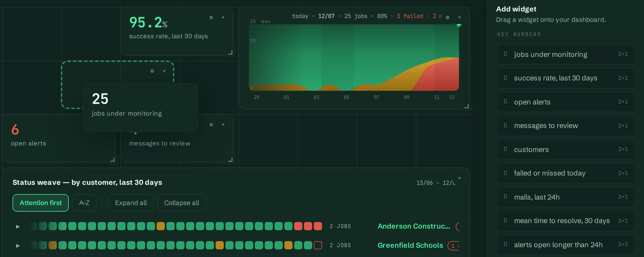644x257 pixels.
Task: Click resize handle of the trend chart widget
Action: pos(466,106)
